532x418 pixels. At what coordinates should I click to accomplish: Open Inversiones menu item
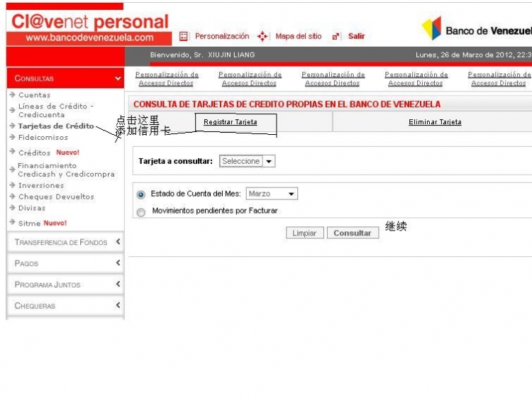[x=41, y=185]
